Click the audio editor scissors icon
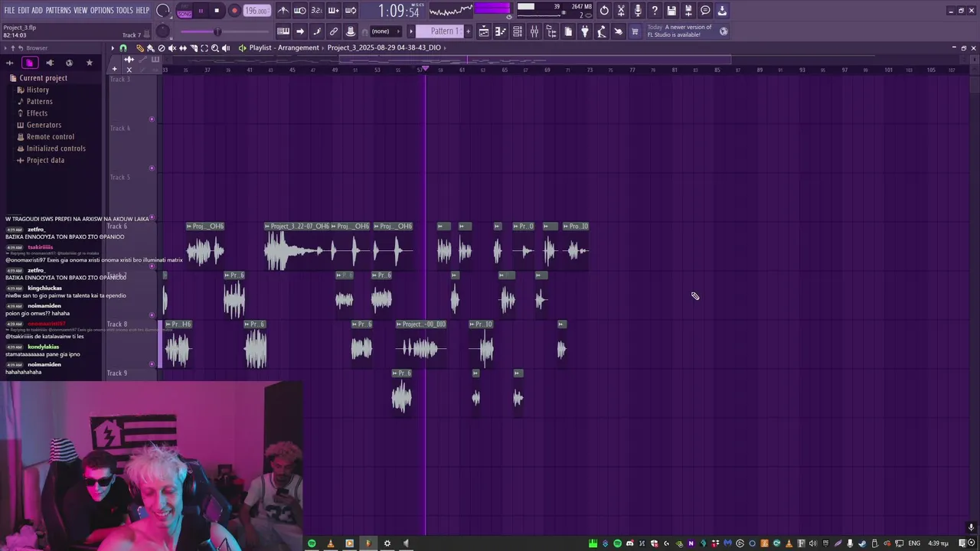The image size is (980, 551). [x=621, y=11]
